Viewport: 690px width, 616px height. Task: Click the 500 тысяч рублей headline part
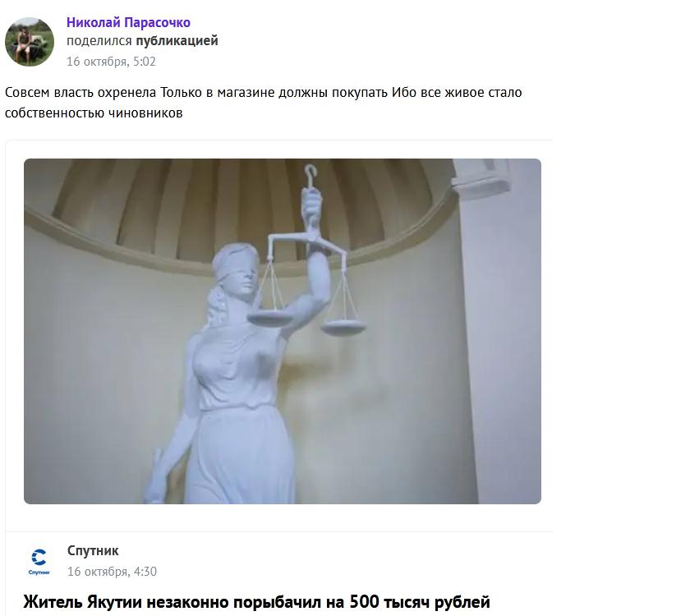click(x=420, y=601)
